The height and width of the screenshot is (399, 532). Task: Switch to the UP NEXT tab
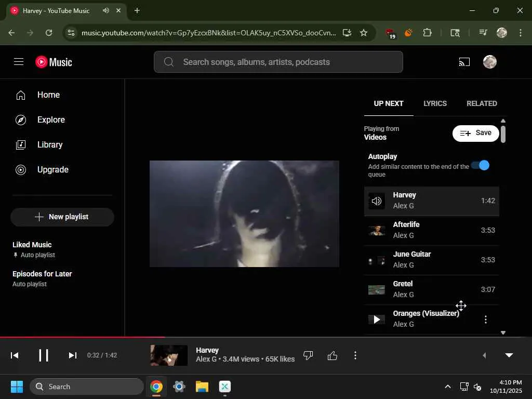coord(389,103)
